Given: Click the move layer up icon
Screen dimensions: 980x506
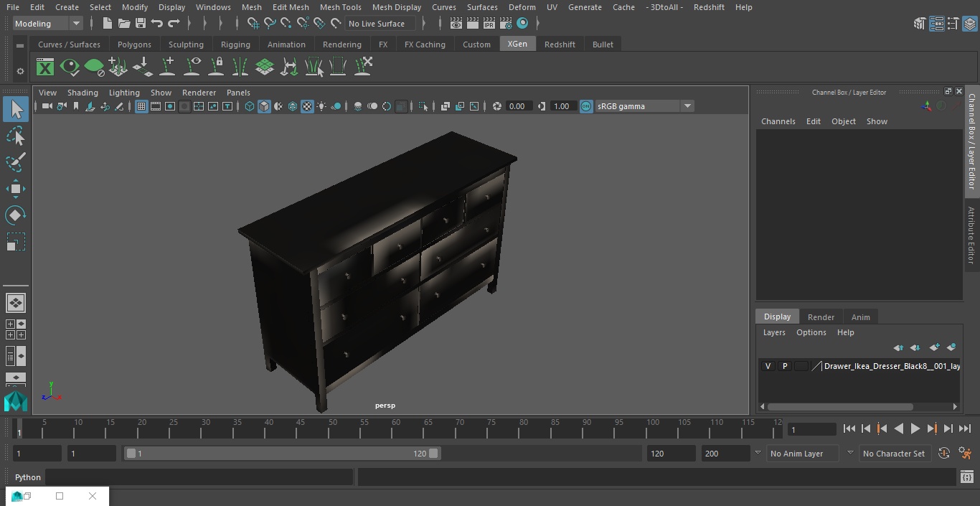Looking at the screenshot, I should pos(898,347).
